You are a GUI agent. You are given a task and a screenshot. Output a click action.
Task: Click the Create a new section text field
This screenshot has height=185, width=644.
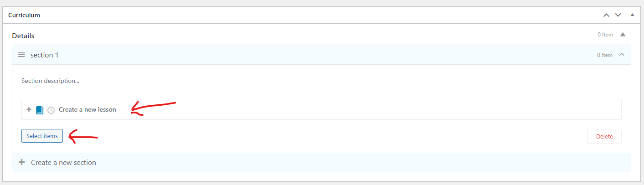tap(328, 162)
